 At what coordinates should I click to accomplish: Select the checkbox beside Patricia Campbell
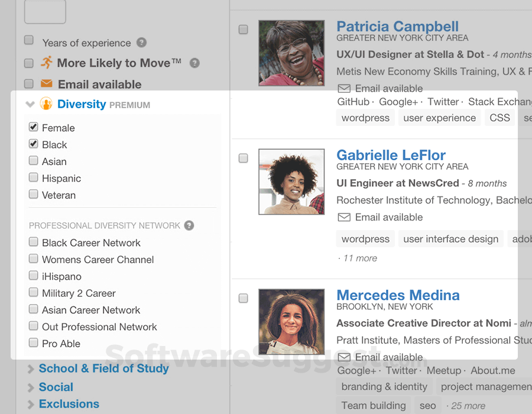coord(243,28)
